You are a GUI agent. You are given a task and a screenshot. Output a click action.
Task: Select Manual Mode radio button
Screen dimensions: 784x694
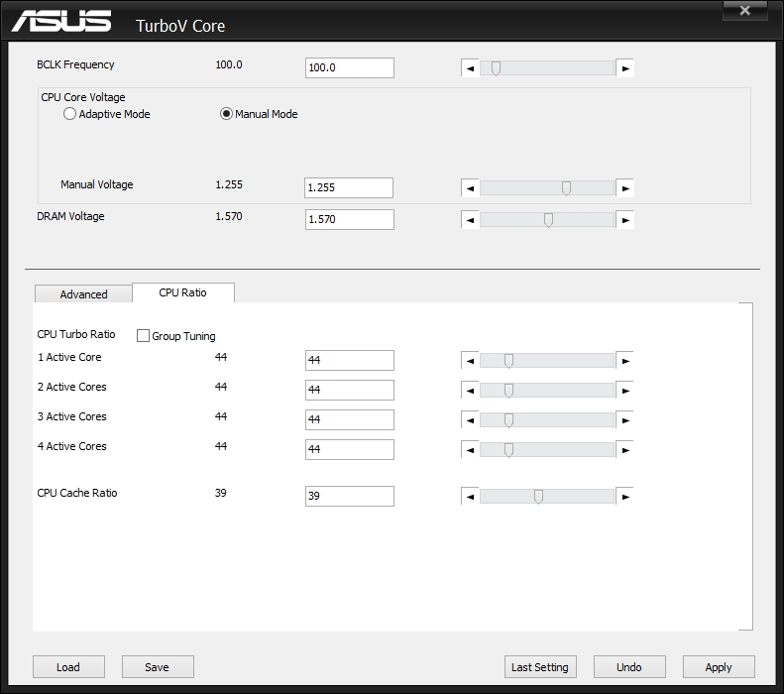226,114
